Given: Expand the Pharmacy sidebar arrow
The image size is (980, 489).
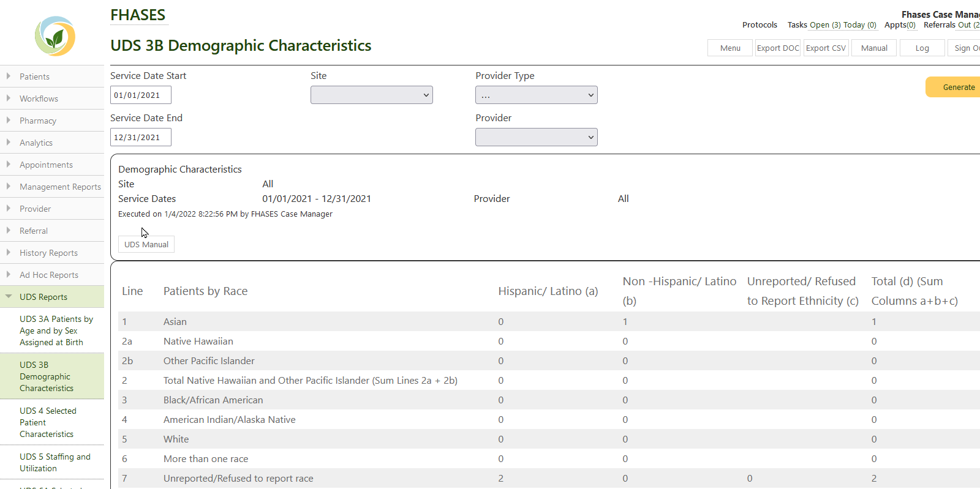Looking at the screenshot, I should [x=8, y=120].
